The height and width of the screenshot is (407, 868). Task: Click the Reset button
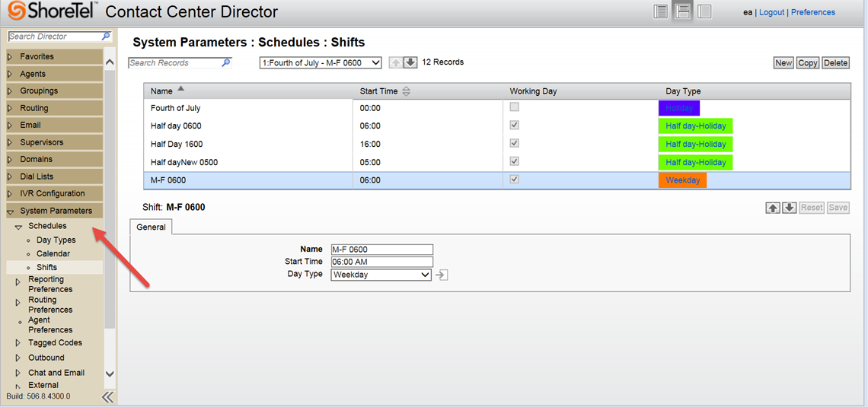(812, 208)
